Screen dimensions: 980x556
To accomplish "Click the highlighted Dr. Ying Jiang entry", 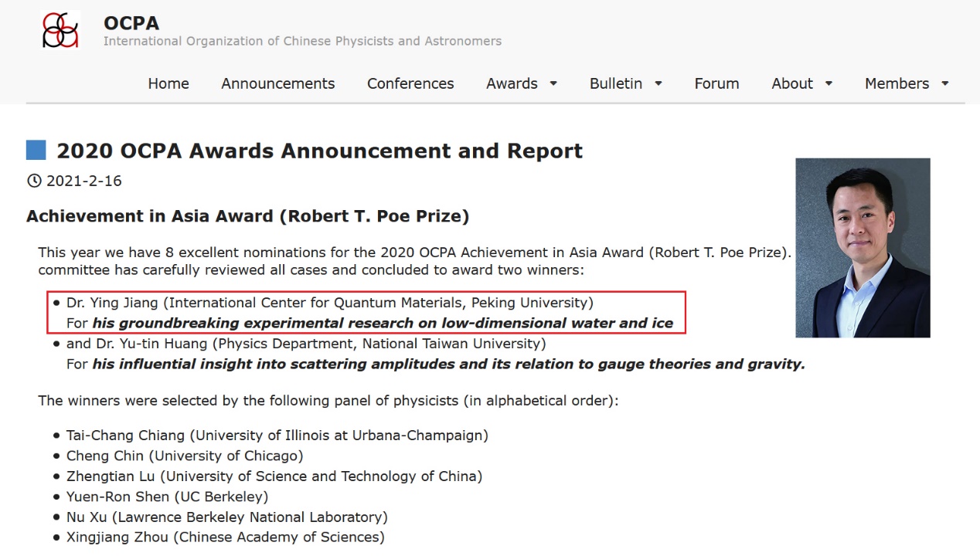I will point(366,313).
